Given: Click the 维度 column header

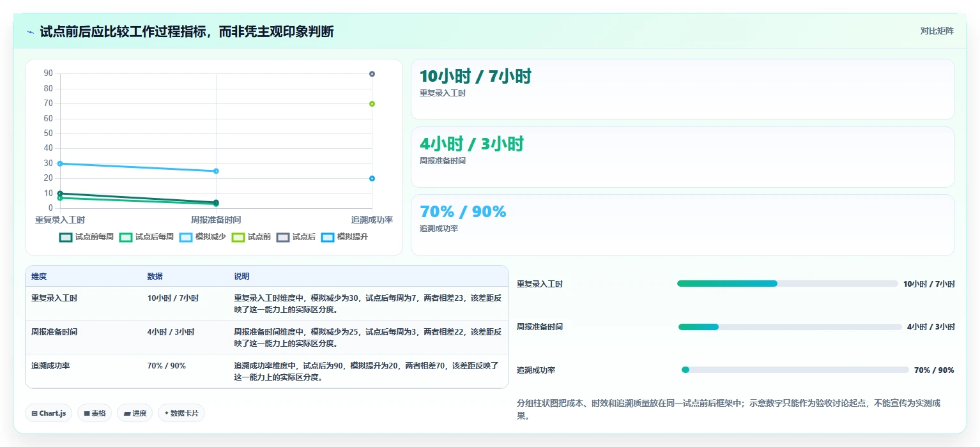Looking at the screenshot, I should 39,277.
